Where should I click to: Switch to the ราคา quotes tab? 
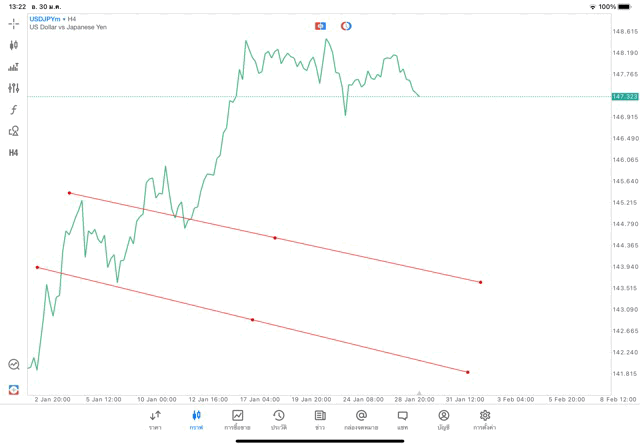[x=155, y=419]
